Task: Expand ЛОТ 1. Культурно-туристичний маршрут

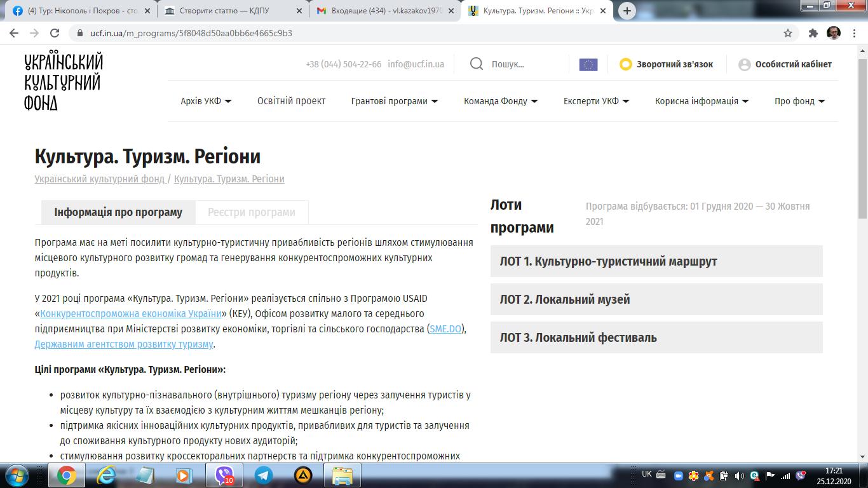Action: point(656,261)
